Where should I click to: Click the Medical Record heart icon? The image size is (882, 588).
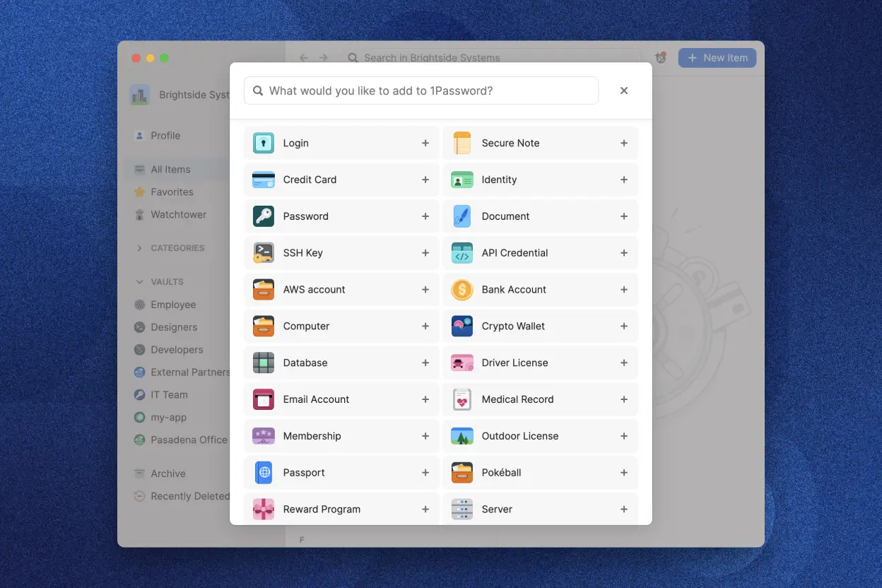[462, 399]
